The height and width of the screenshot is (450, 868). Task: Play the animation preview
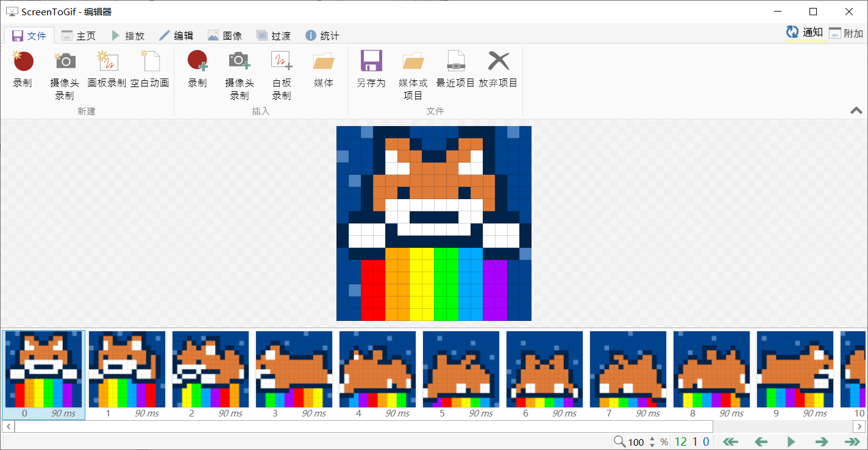click(x=791, y=441)
